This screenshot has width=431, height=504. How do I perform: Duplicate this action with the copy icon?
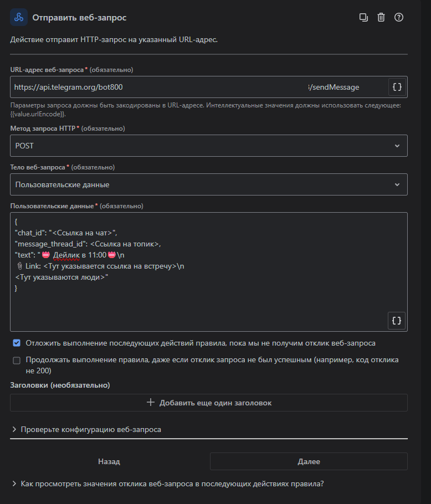(x=363, y=18)
